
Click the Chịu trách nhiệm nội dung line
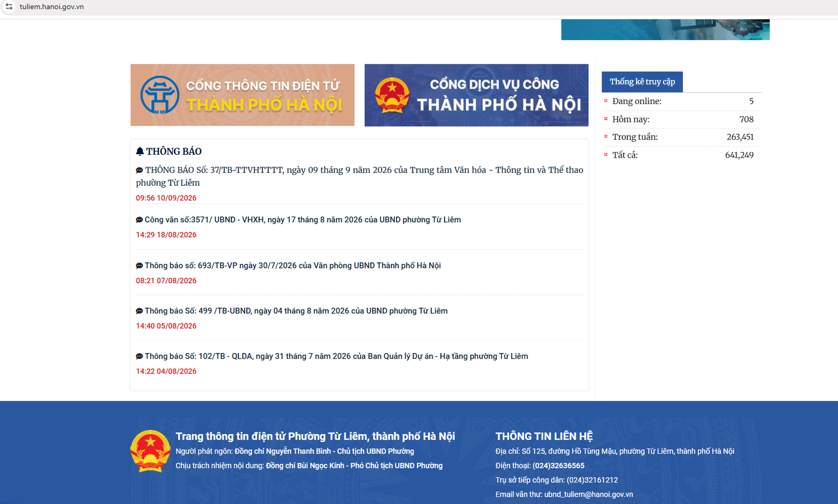(x=309, y=465)
